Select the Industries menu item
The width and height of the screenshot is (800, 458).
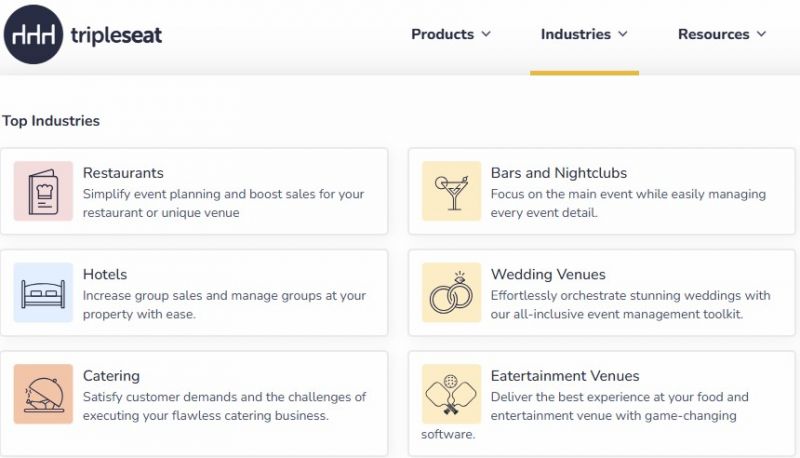click(576, 34)
